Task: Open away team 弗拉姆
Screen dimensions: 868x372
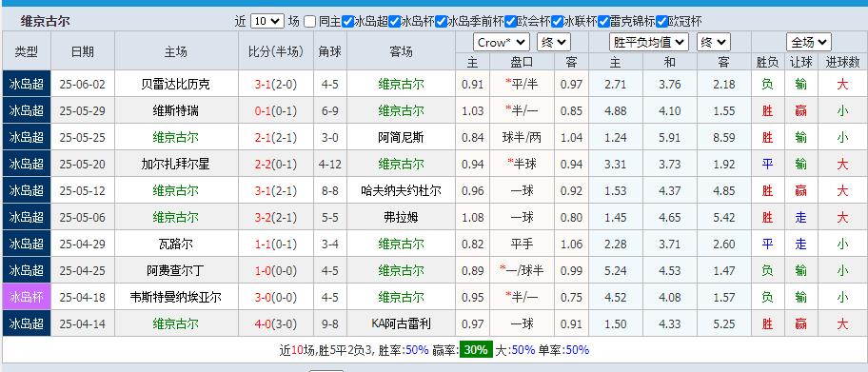Action: (x=401, y=217)
